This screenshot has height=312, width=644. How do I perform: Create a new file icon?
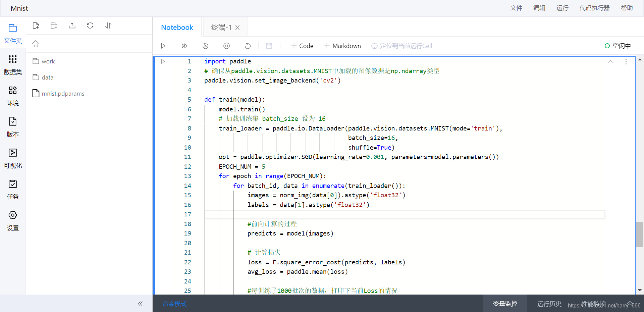(36, 25)
